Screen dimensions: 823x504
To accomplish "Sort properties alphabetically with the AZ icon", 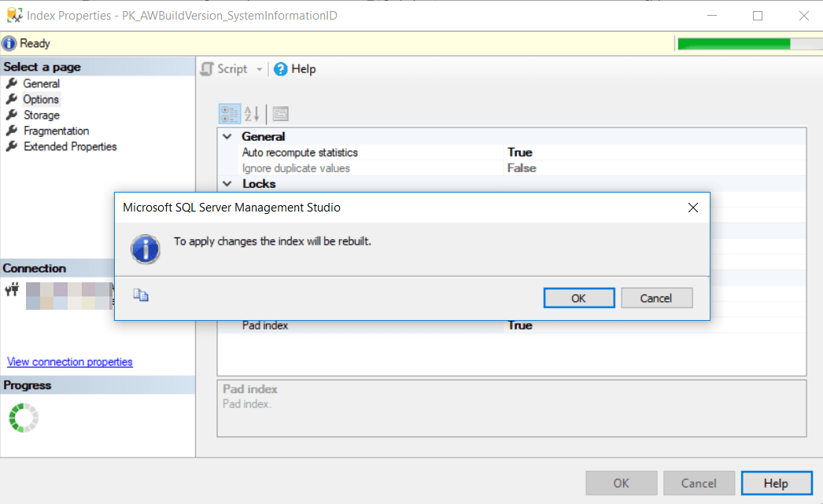I will [x=250, y=113].
